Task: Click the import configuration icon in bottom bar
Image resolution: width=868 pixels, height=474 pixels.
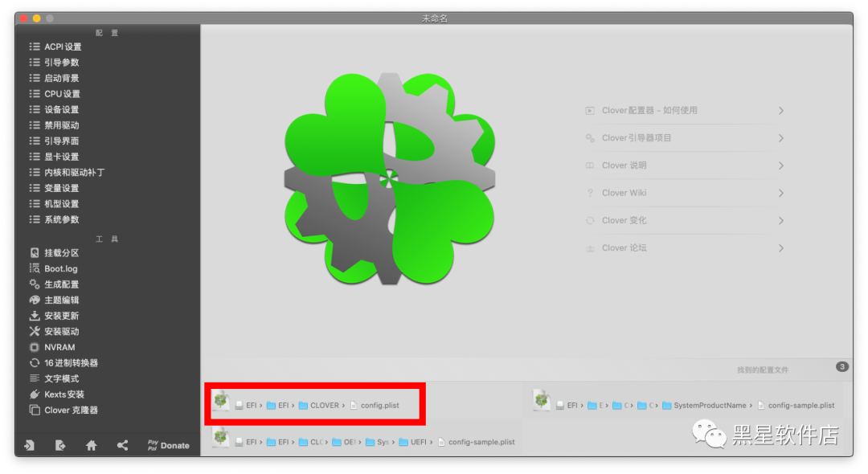Action: pyautogui.click(x=30, y=445)
